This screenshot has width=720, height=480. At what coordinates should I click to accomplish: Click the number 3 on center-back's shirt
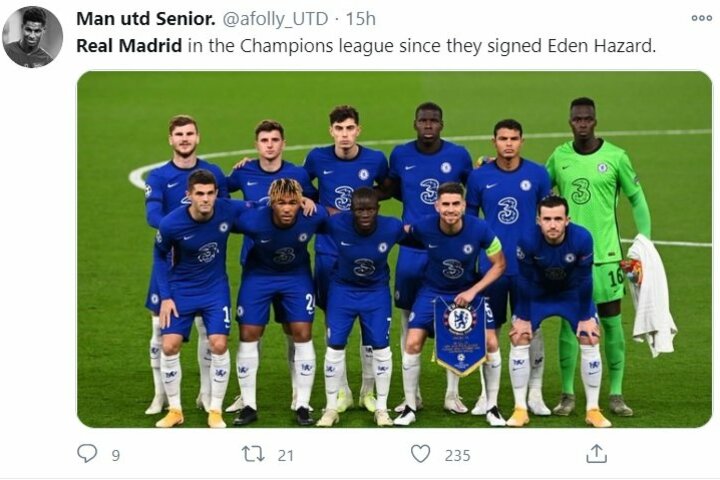(x=428, y=191)
